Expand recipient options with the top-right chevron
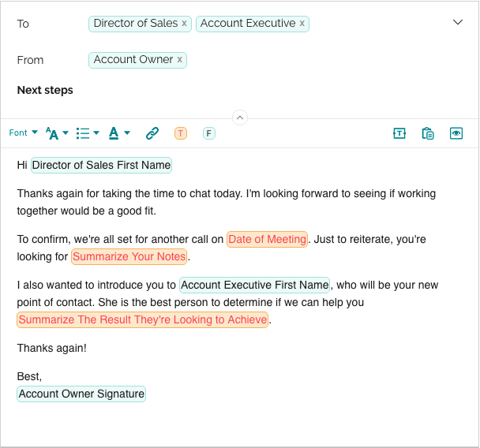 (458, 22)
